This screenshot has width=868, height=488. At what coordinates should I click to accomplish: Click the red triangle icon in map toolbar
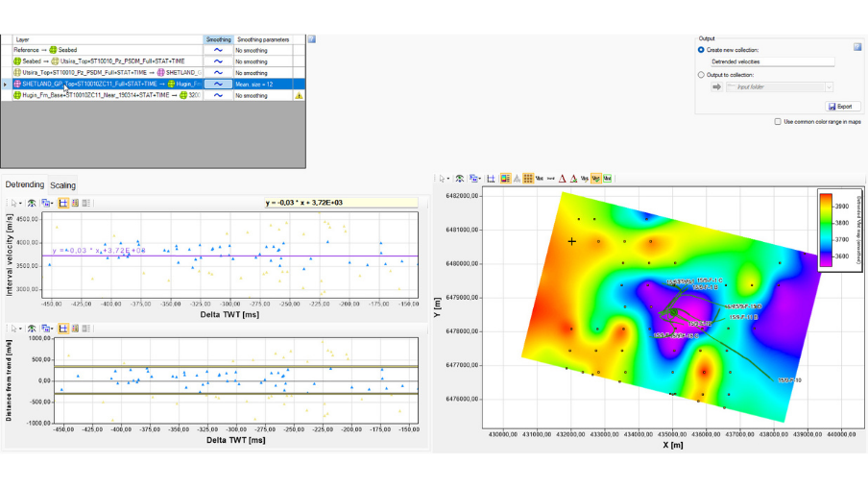click(562, 179)
